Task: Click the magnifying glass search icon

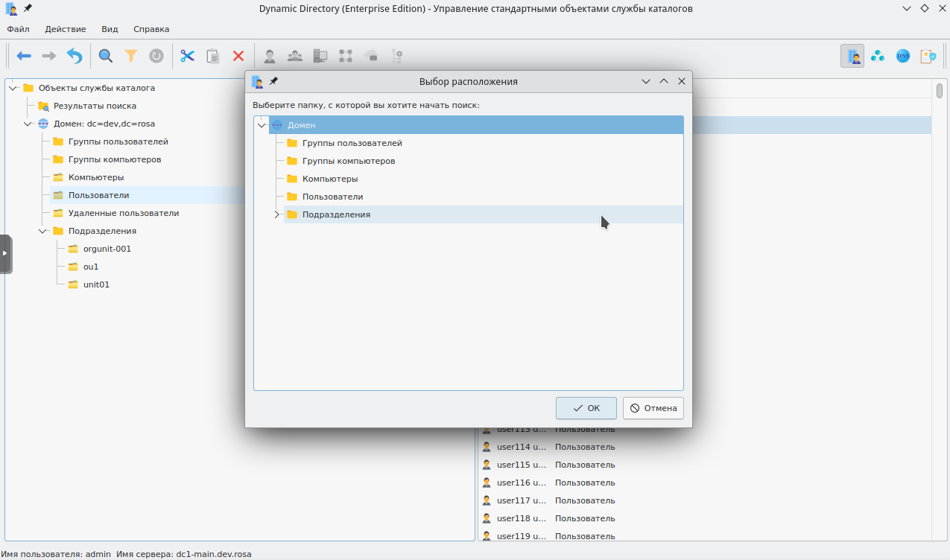Action: [106, 56]
